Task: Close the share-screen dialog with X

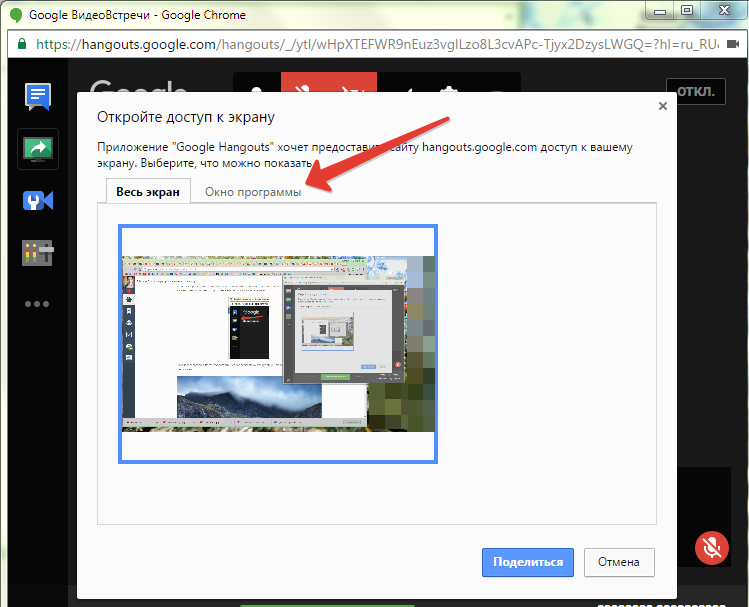Action: click(663, 106)
